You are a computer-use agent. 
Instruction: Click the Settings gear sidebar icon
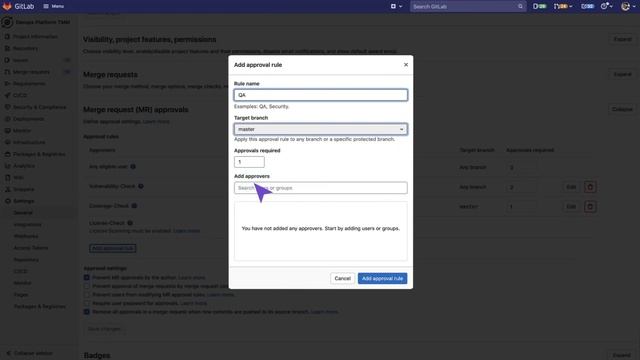coord(7,201)
